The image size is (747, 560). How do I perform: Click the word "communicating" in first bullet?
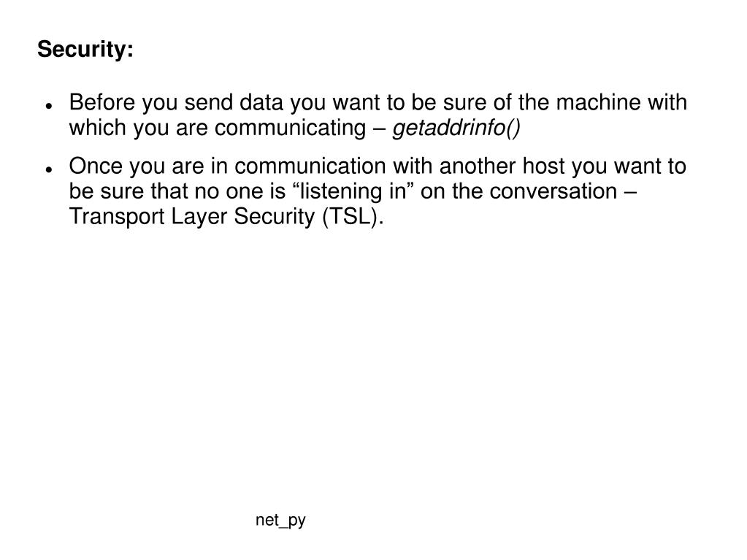tap(290, 128)
